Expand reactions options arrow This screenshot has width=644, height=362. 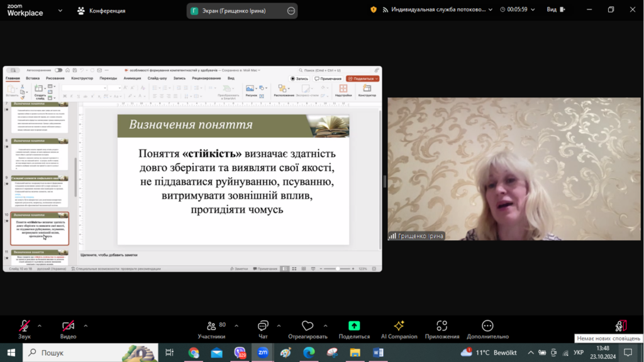[325, 326]
